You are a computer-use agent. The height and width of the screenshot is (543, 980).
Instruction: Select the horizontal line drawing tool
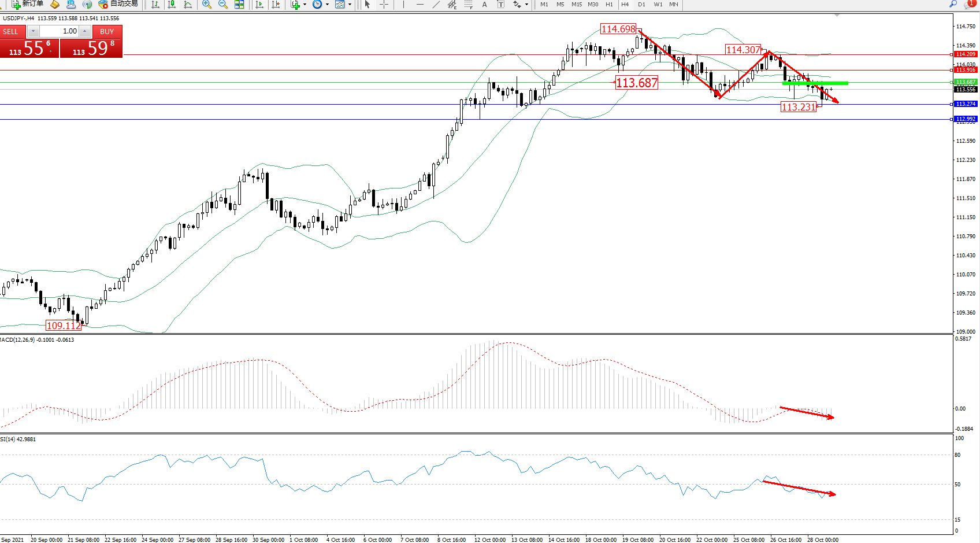point(420,5)
